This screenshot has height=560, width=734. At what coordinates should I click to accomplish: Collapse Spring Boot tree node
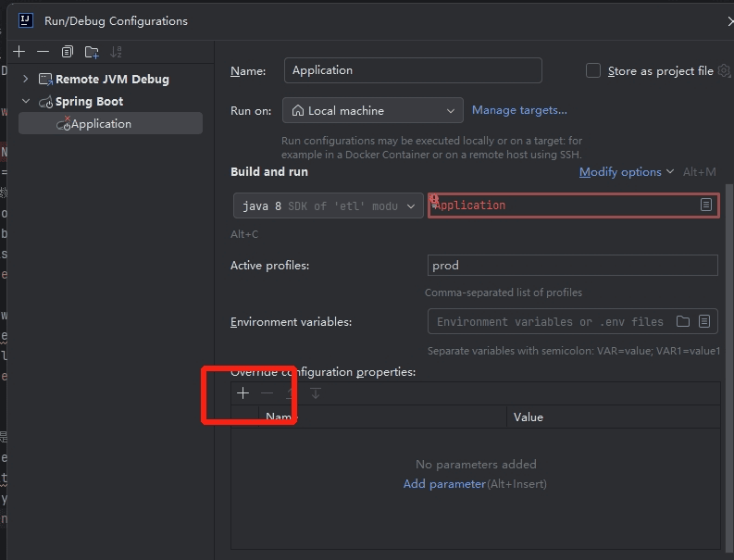point(26,102)
